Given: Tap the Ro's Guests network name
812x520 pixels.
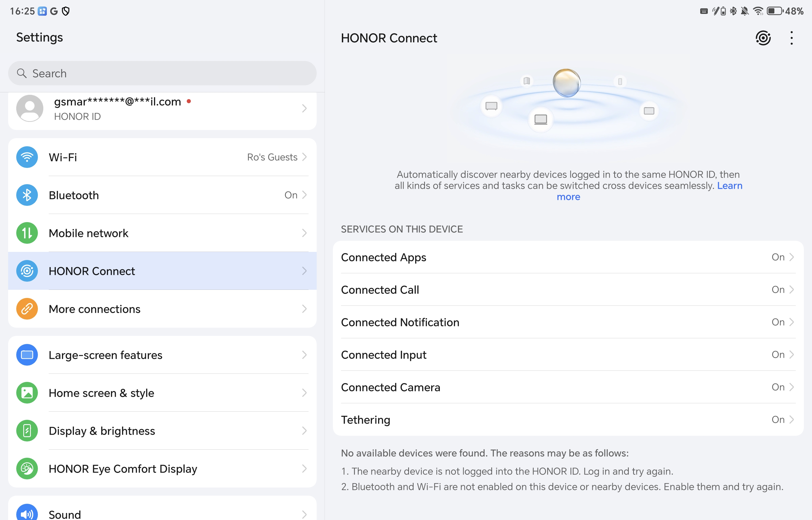Looking at the screenshot, I should click(x=272, y=157).
